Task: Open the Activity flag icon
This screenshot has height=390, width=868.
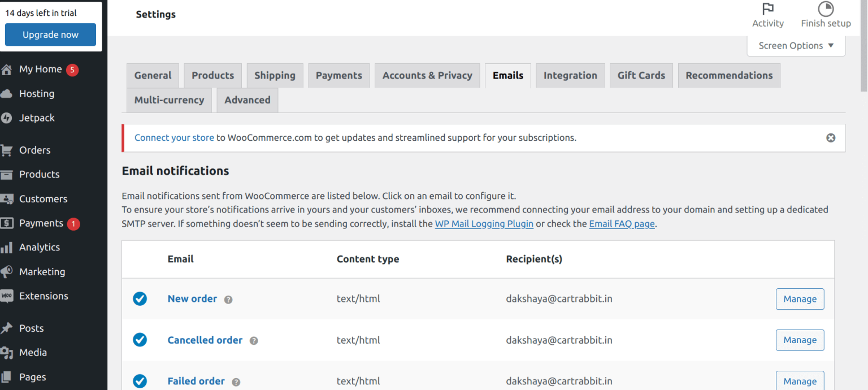Action: click(767, 9)
